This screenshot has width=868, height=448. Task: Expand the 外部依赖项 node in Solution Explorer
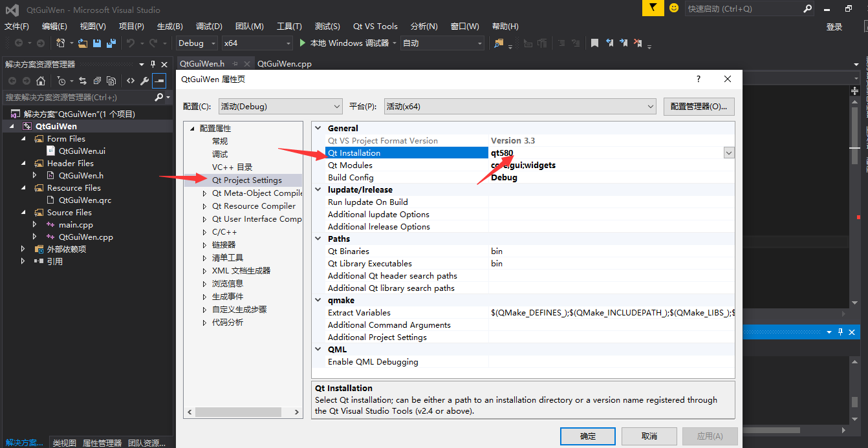tap(23, 249)
